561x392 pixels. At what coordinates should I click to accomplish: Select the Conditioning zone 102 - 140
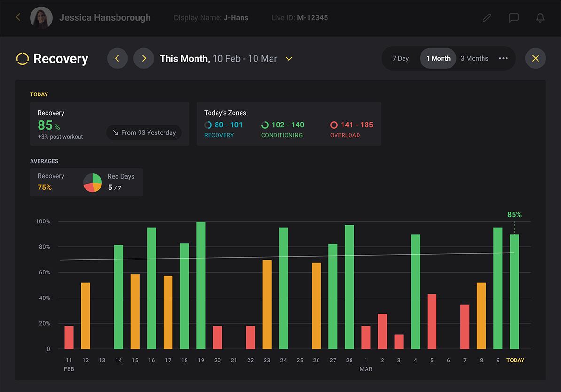coord(283,125)
